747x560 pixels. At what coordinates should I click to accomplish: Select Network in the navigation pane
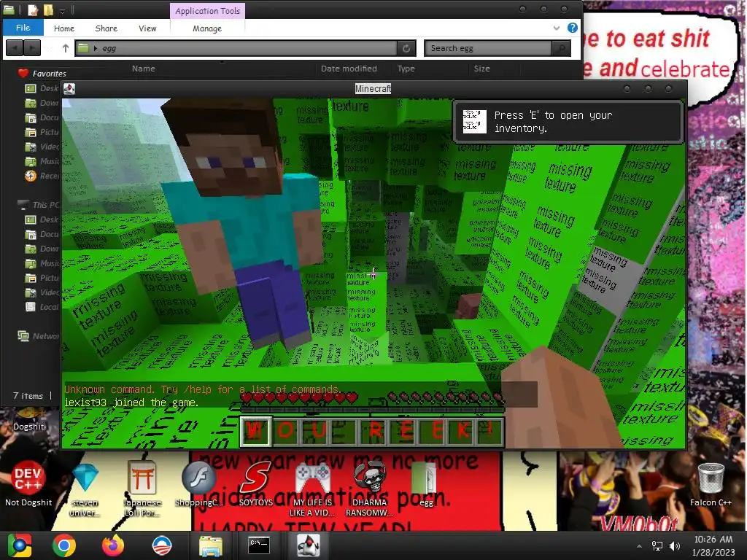pos(38,336)
